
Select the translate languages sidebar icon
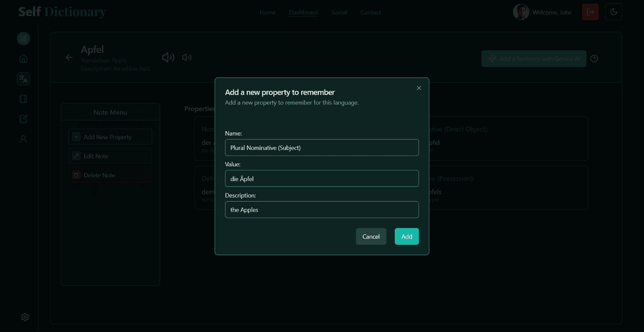tap(23, 79)
